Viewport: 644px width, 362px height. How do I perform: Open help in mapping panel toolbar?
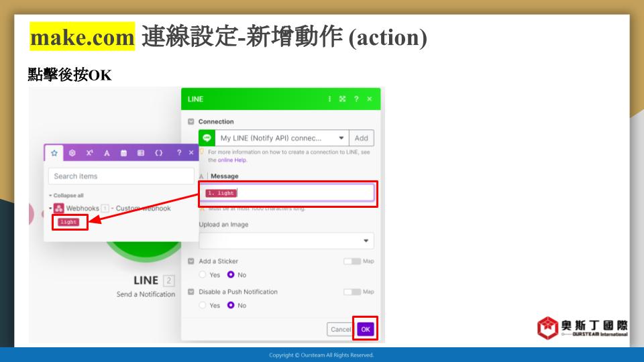coord(179,153)
